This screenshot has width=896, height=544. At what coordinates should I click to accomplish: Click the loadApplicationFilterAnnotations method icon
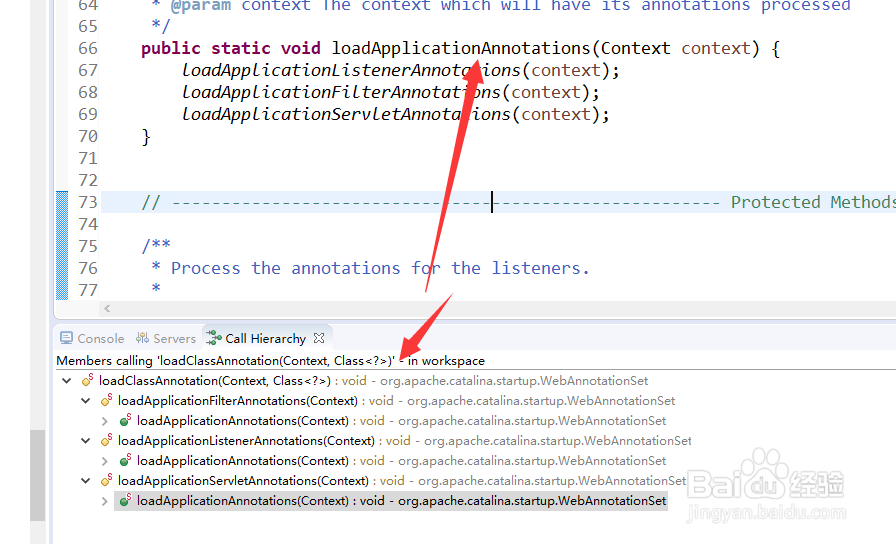[x=106, y=399]
